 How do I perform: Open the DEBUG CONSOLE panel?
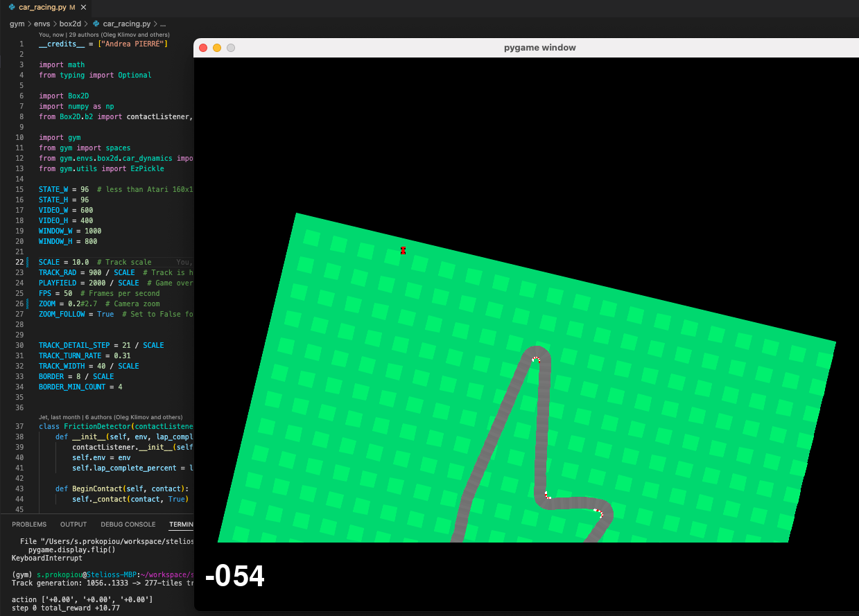128,525
